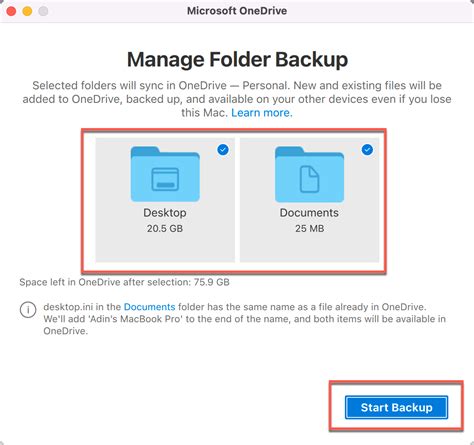
Task: Uncheck the Documents folder blue checkmark
Action: pyautogui.click(x=367, y=150)
